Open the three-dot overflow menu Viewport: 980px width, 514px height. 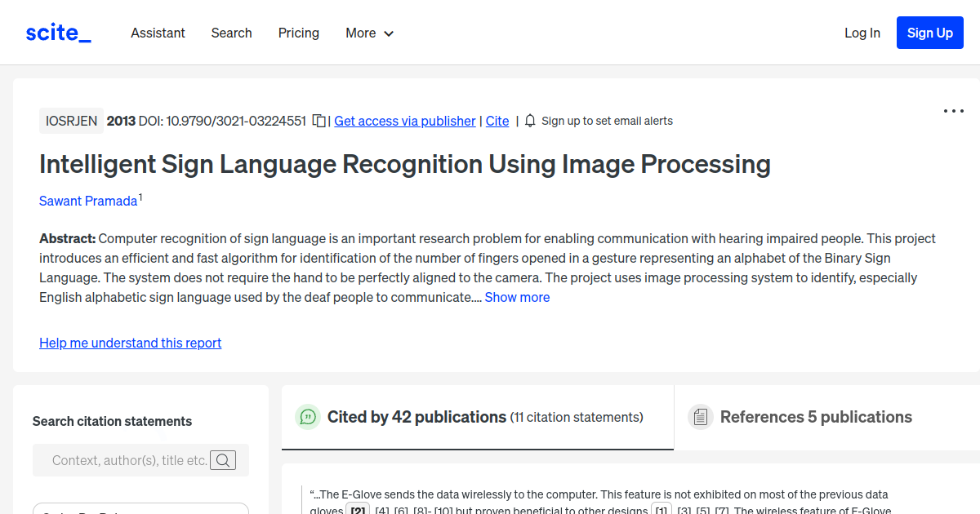click(953, 111)
